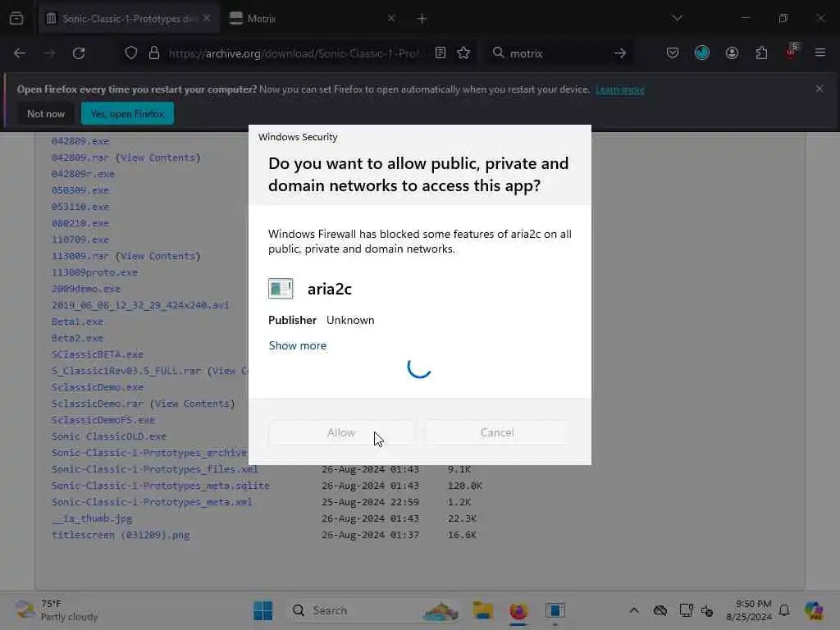Open the SclassicDemo.exe link
This screenshot has width=840, height=630.
click(x=98, y=387)
